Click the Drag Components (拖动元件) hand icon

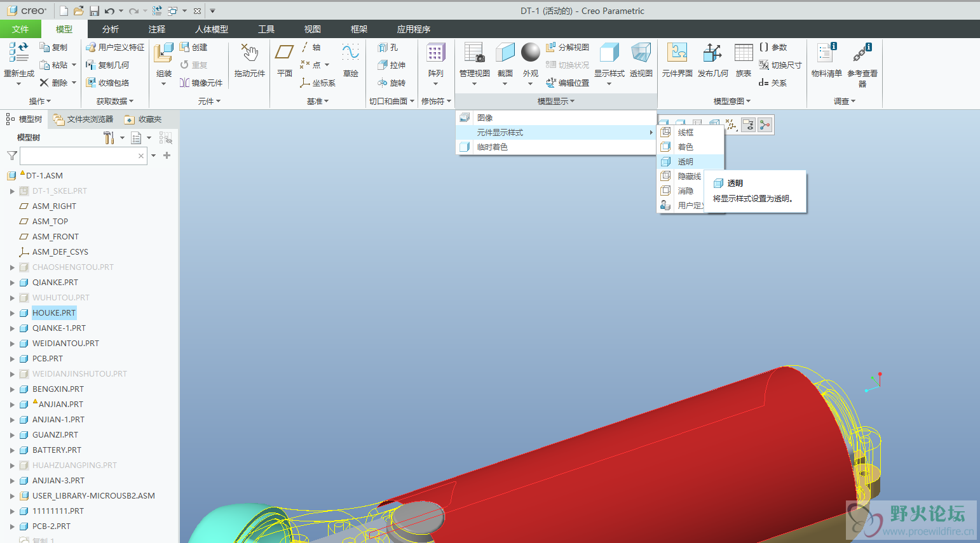(x=249, y=52)
